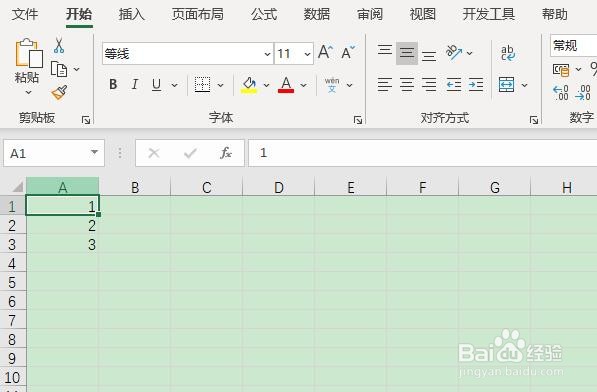Viewport: 597px width, 392px height.
Task: Click the number format box showing 常规
Action: click(573, 46)
